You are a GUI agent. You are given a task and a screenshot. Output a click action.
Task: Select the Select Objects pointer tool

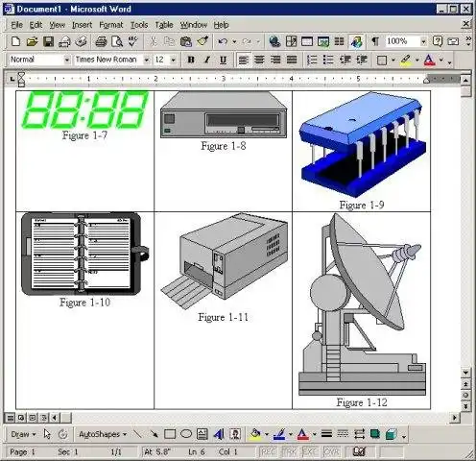click(47, 434)
